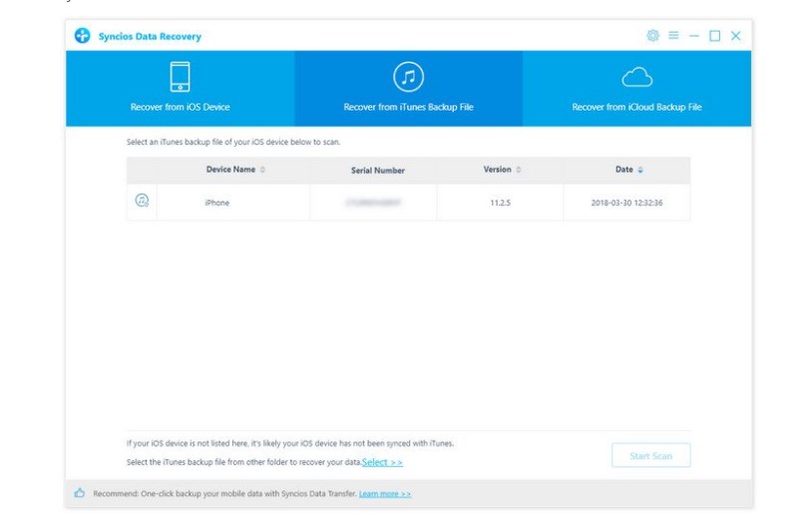Open the hamburger menu icon

(673, 35)
